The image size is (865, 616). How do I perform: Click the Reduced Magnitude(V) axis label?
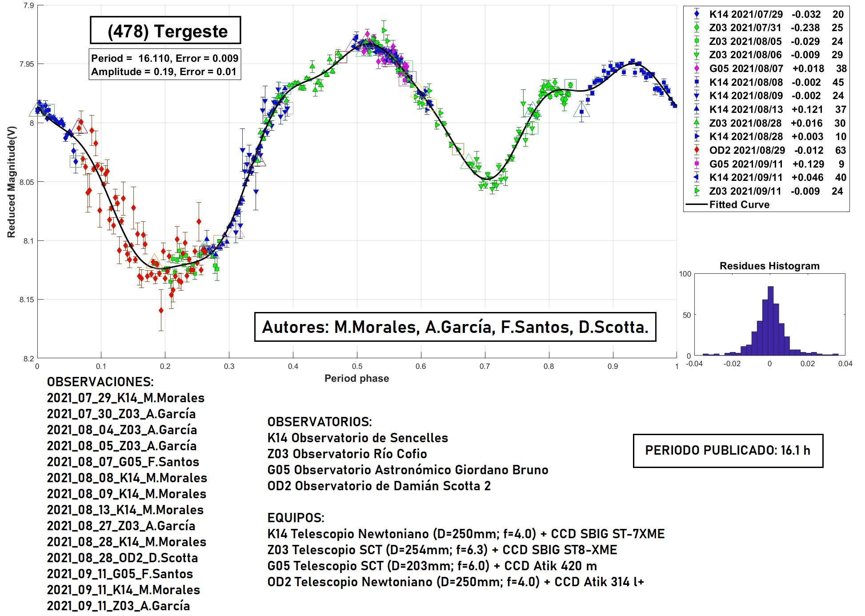pyautogui.click(x=11, y=182)
